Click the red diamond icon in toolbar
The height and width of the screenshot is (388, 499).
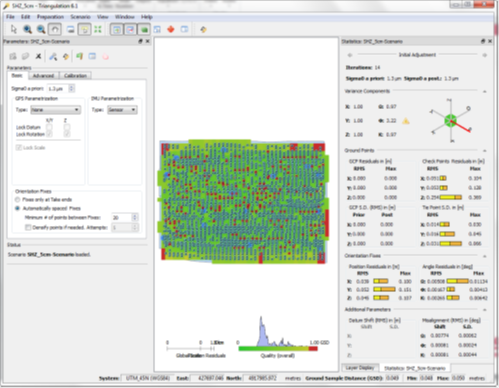click(x=171, y=29)
